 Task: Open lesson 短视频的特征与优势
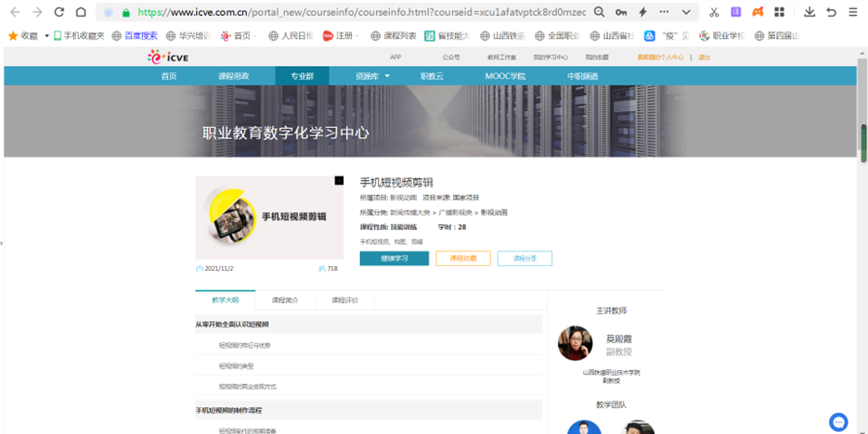(x=245, y=346)
